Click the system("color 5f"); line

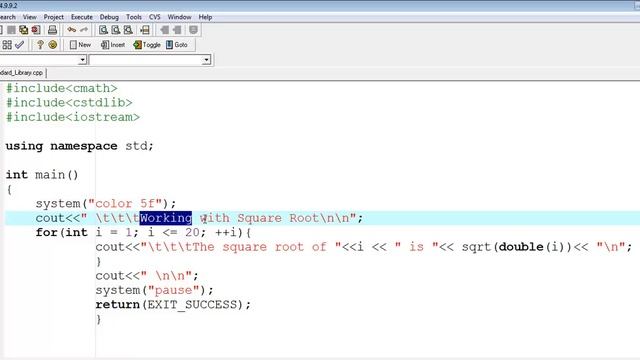click(x=106, y=204)
